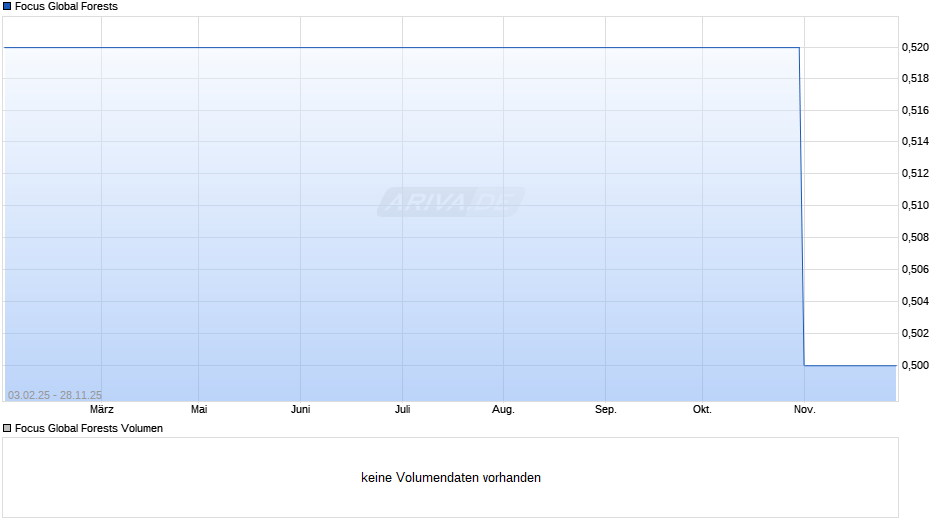Click the Sep. month axis label
This screenshot has width=940, height=526.
605,410
